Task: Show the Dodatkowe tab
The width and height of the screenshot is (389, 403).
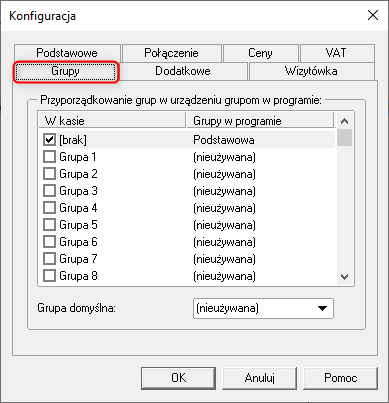Action: point(183,71)
